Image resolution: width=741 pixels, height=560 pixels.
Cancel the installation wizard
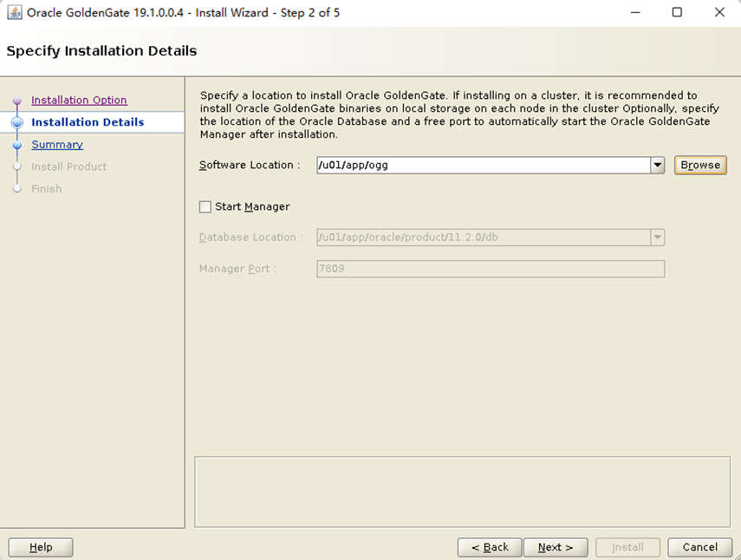[x=700, y=547]
